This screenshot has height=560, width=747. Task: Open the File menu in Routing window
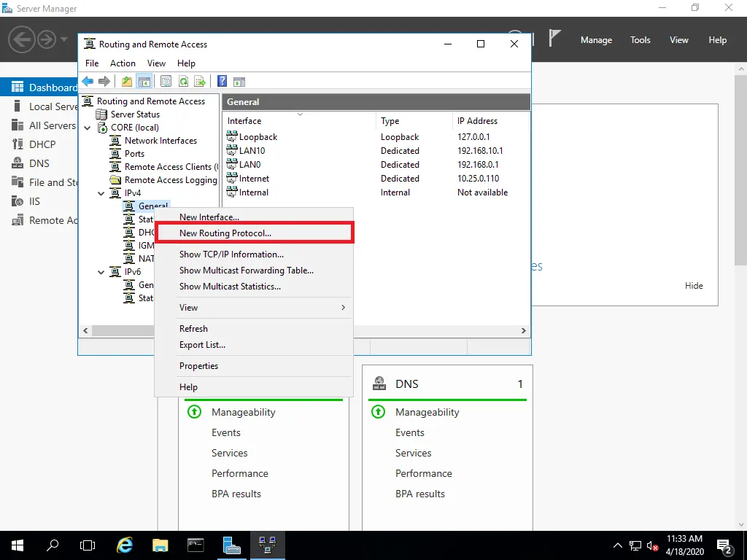point(92,63)
